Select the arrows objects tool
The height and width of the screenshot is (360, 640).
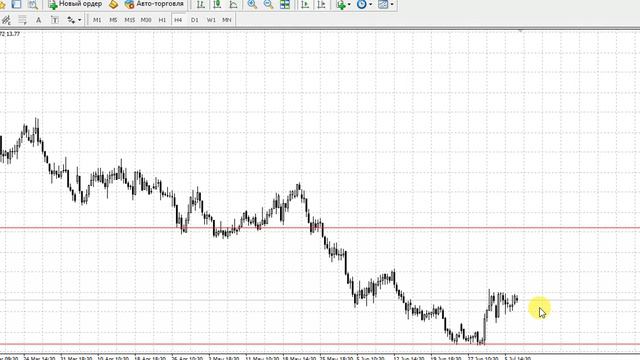pos(71,20)
